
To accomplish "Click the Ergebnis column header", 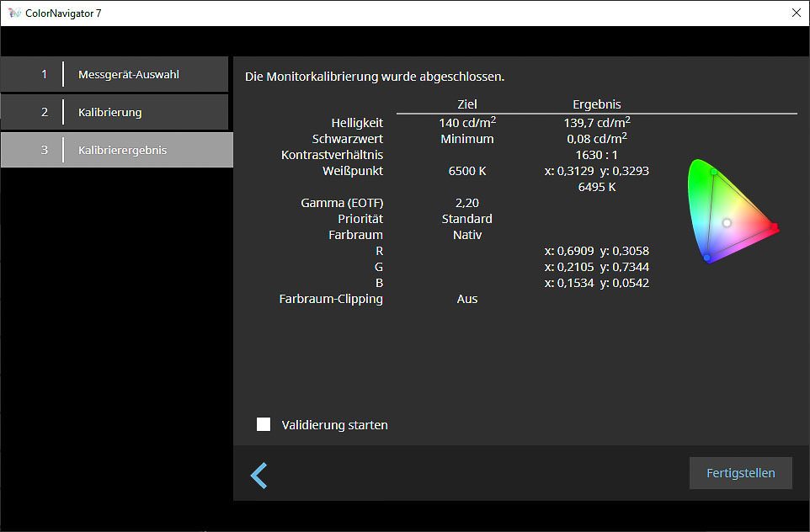I will tap(597, 104).
